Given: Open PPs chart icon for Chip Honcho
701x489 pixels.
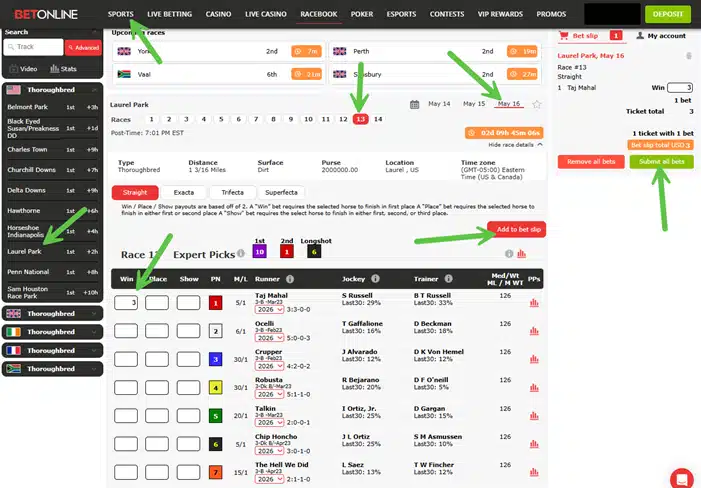Looking at the screenshot, I should click(x=534, y=444).
